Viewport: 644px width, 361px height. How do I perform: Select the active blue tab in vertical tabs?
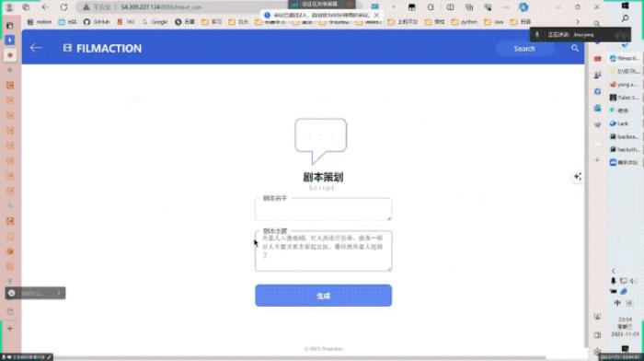point(10,40)
